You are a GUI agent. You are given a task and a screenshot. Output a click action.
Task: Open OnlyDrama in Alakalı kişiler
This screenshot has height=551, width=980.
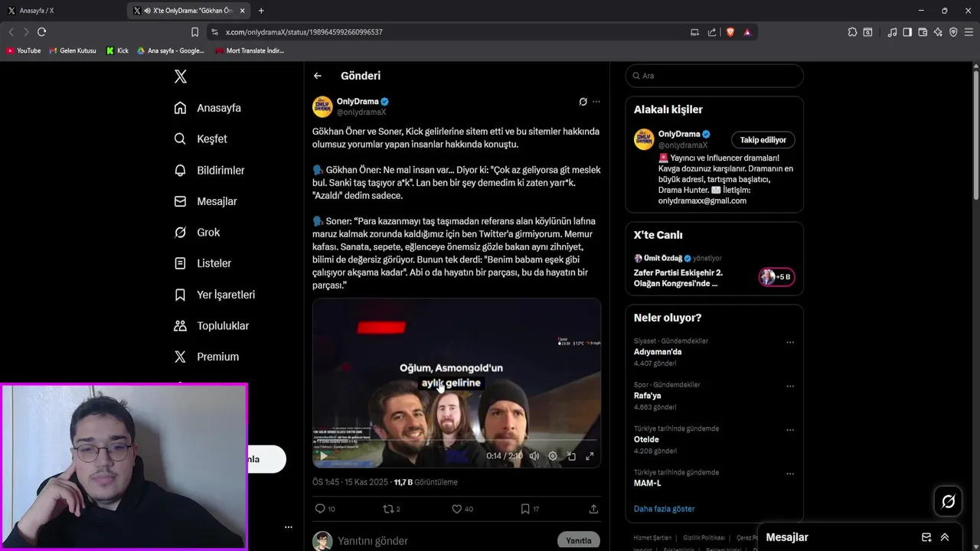(x=679, y=134)
